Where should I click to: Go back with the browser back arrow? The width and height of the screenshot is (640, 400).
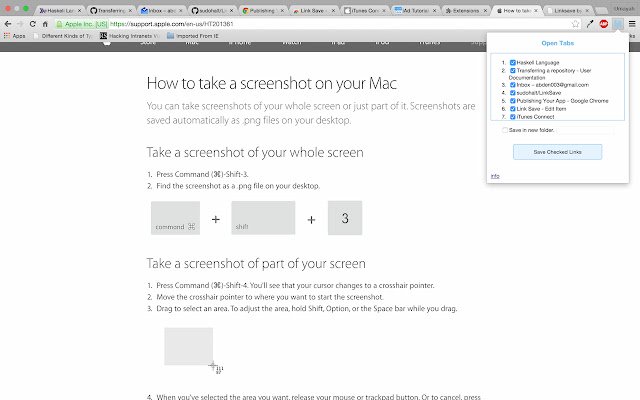8,24
